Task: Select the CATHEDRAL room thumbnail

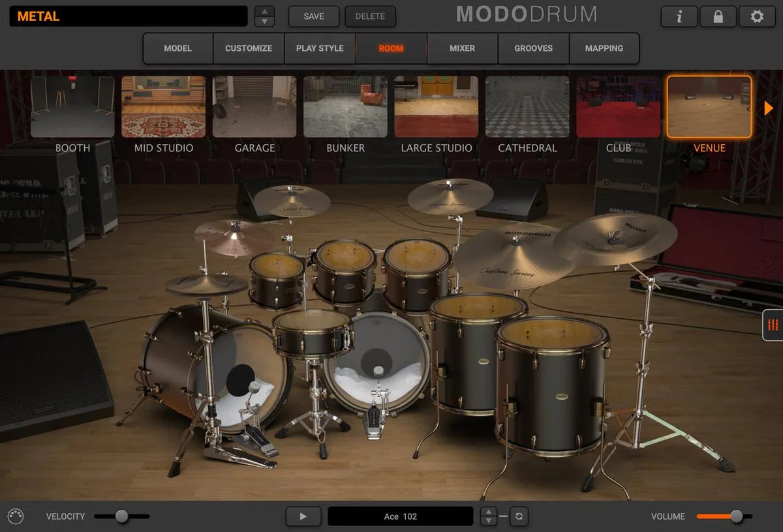Action: 527,106
